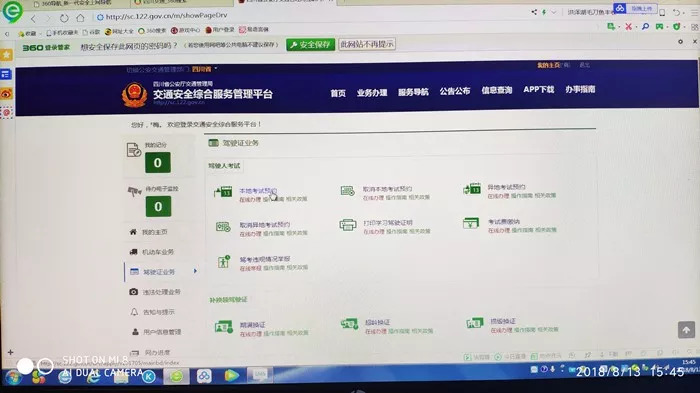This screenshot has height=393, width=700.
Task: Click the 待办电子监控 count box
Action: coord(158,206)
